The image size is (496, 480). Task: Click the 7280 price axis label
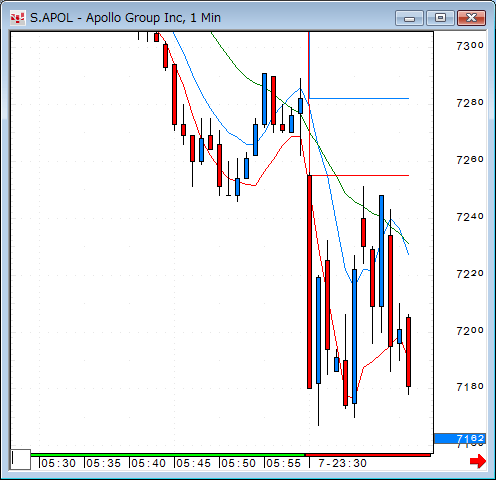(470, 103)
